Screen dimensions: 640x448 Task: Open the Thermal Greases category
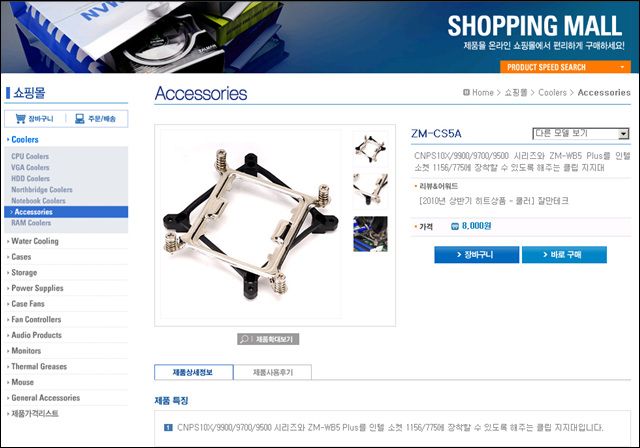point(39,366)
